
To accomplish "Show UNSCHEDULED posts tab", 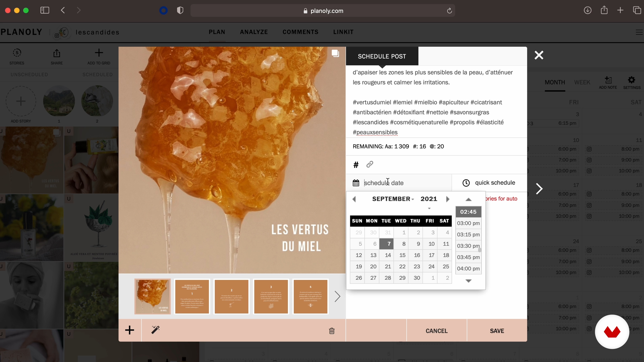I will click(29, 75).
